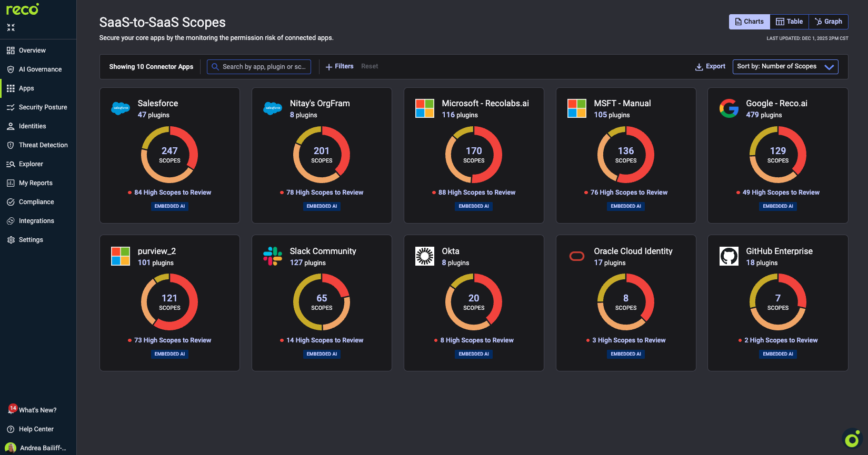
Task: Click the Reco logo
Action: pos(22,9)
